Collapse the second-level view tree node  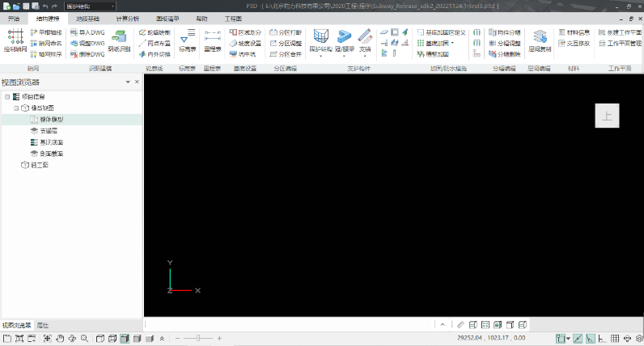pyautogui.click(x=16, y=108)
